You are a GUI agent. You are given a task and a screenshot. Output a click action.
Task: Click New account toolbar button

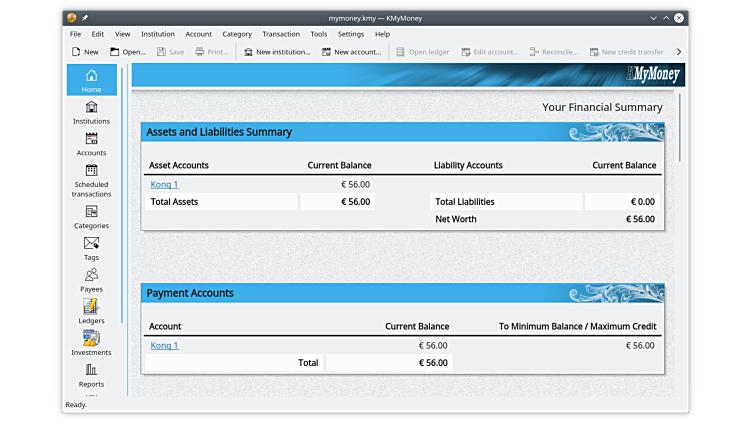coord(351,52)
